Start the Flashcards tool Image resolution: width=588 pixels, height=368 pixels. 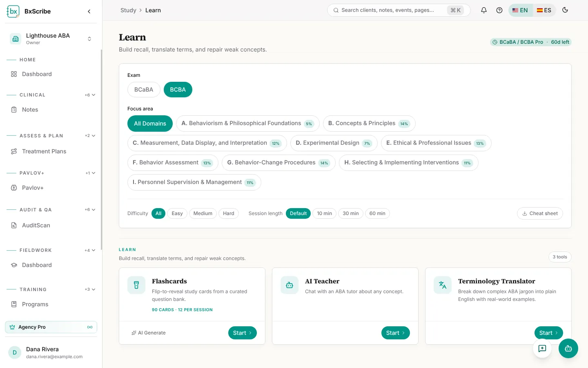point(243,333)
